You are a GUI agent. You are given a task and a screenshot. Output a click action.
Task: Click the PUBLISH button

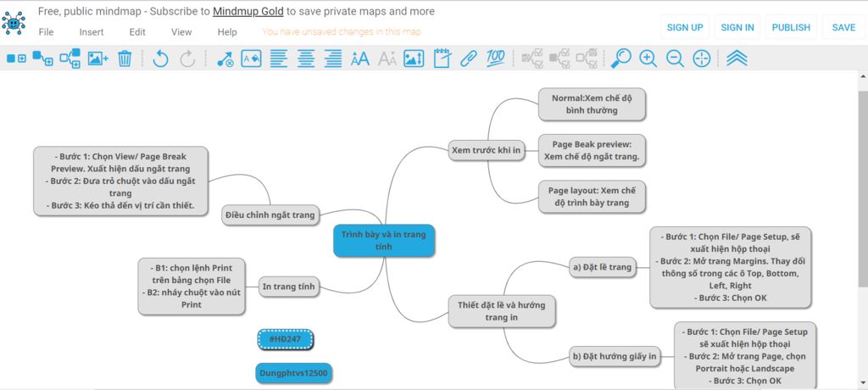(x=791, y=27)
